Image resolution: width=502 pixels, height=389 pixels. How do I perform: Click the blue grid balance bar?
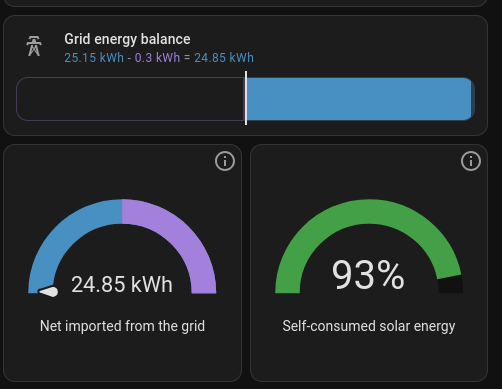click(x=360, y=99)
